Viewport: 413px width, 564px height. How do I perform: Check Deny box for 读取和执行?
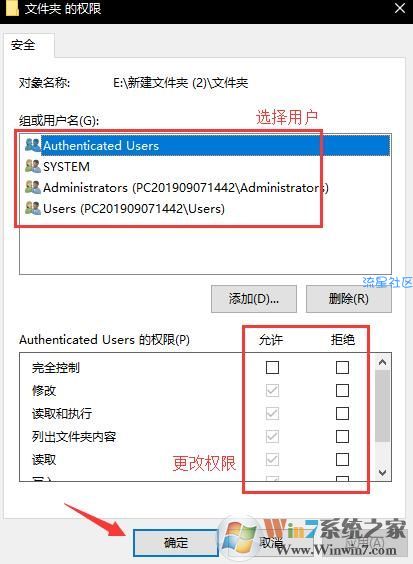(x=342, y=413)
